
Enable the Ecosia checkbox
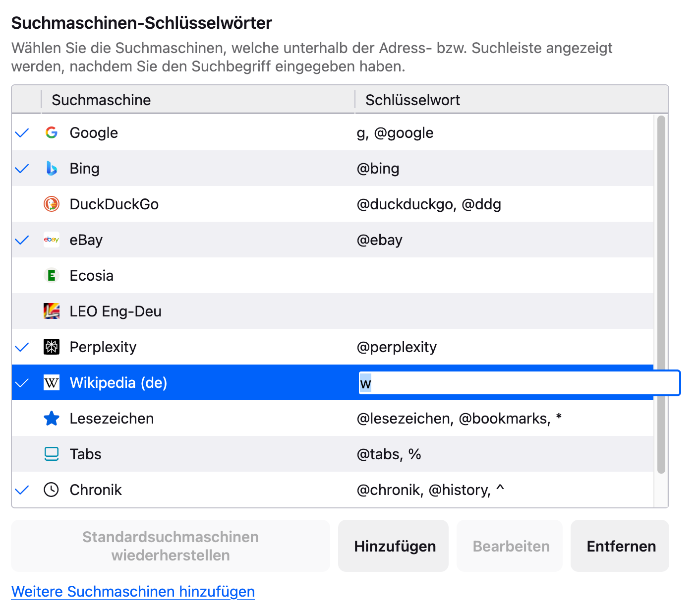[x=22, y=276]
